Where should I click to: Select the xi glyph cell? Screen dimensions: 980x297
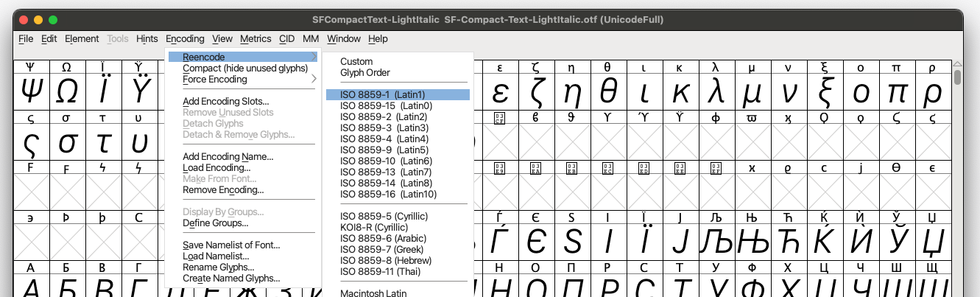pyautogui.click(x=824, y=92)
